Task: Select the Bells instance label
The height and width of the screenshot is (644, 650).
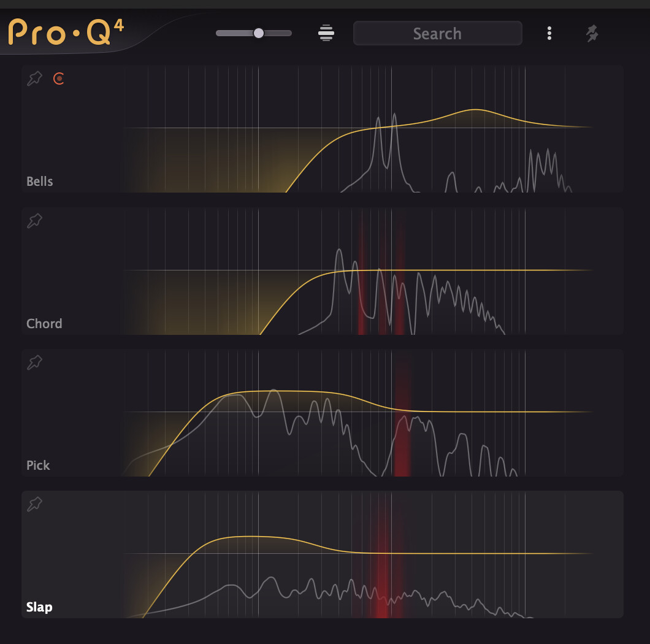Action: (x=40, y=182)
